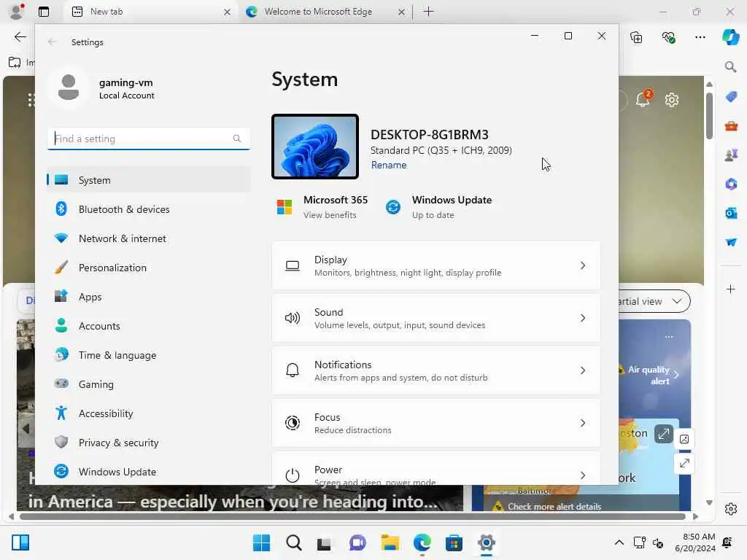
Task: Open Edge sidebar Microsoft 365 icon
Action: (731, 184)
